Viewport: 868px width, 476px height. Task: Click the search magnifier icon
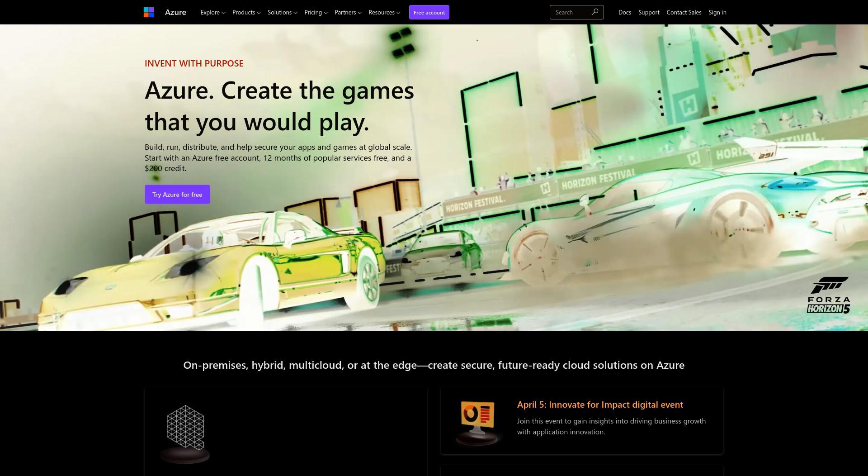click(x=595, y=12)
